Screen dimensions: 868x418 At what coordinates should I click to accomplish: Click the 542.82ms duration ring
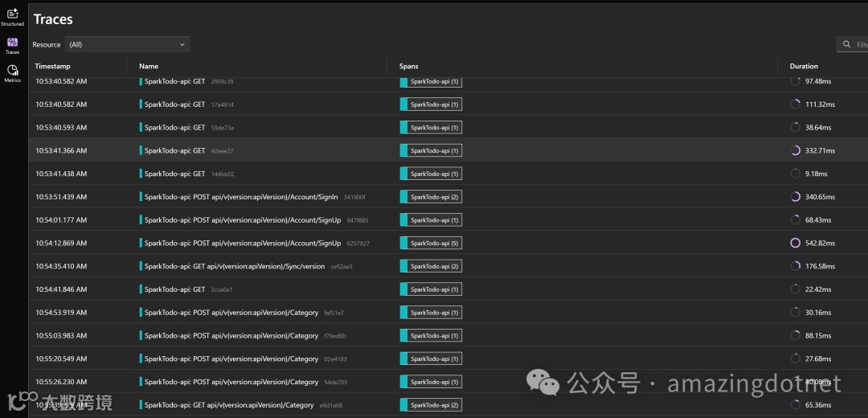796,243
